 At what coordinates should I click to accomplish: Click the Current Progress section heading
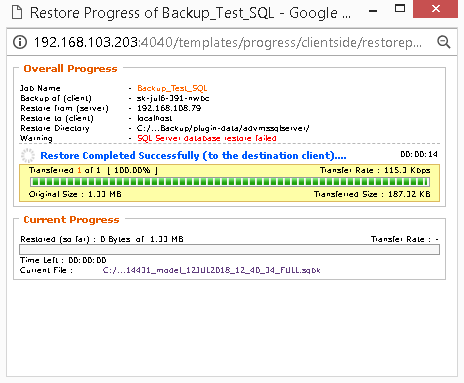[x=71, y=220]
